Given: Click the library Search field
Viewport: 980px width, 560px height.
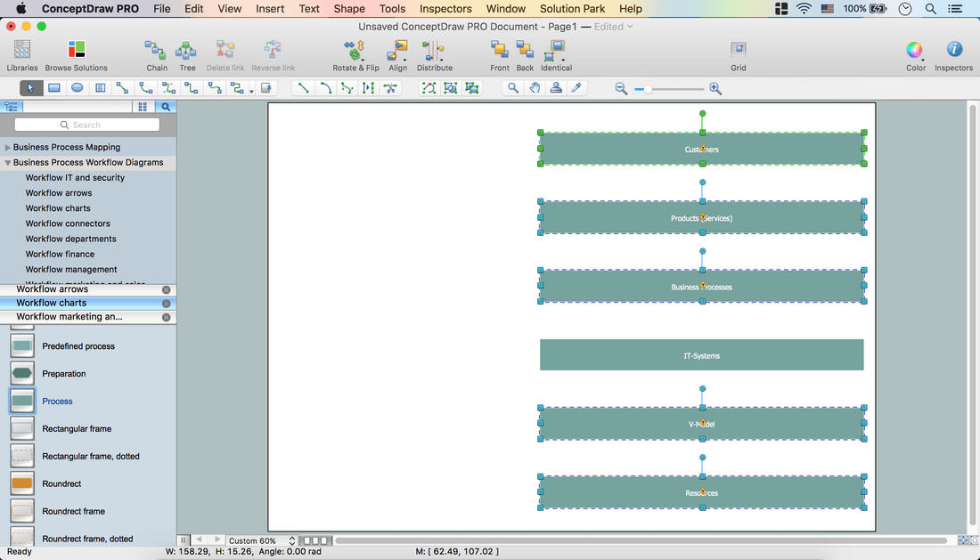Looking at the screenshot, I should 87,125.
